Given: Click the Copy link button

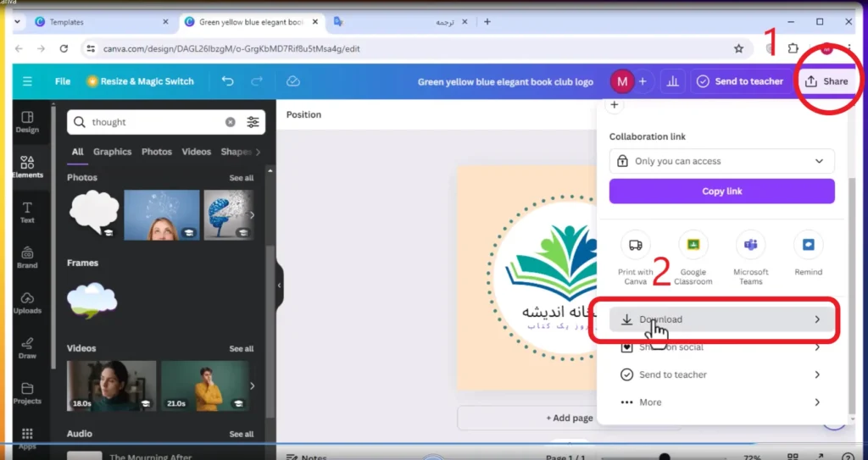Looking at the screenshot, I should (722, 191).
